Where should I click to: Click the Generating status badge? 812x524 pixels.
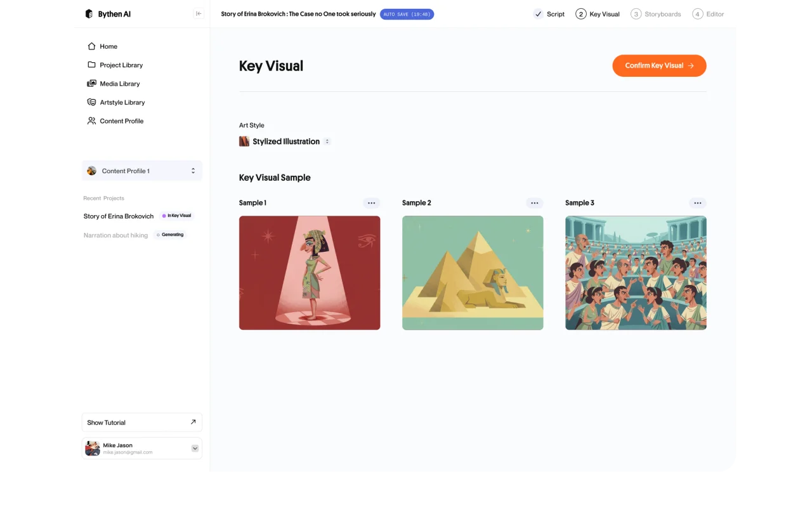click(170, 235)
